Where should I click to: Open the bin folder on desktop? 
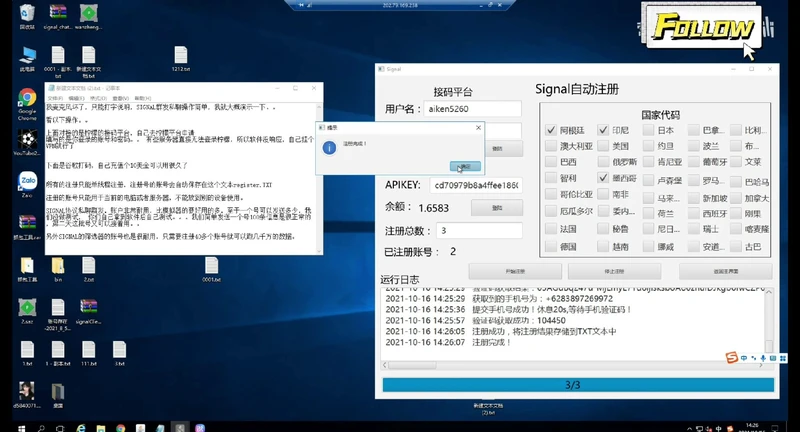coord(58,269)
